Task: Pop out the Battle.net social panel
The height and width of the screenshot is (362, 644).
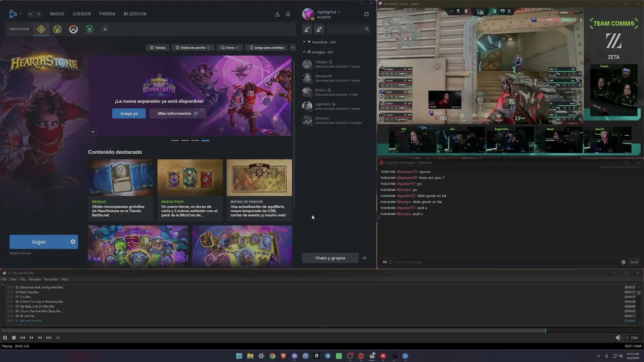Action: coord(366,14)
